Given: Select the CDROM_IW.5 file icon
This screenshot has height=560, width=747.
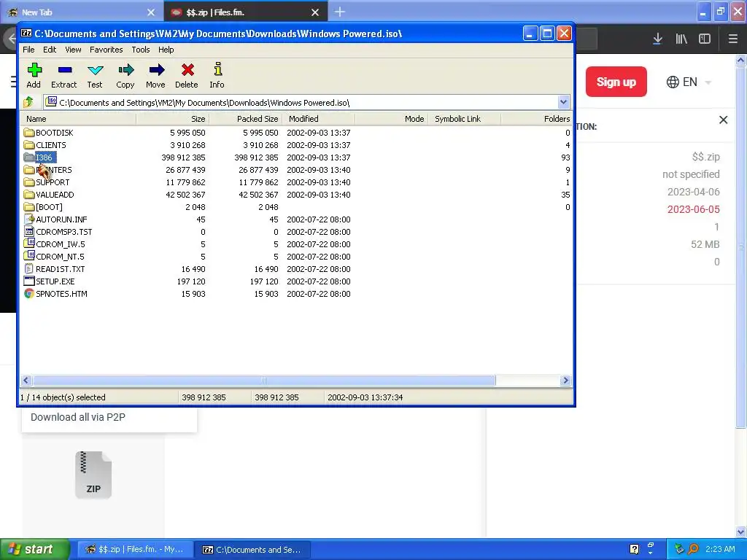Looking at the screenshot, I should [x=29, y=244].
